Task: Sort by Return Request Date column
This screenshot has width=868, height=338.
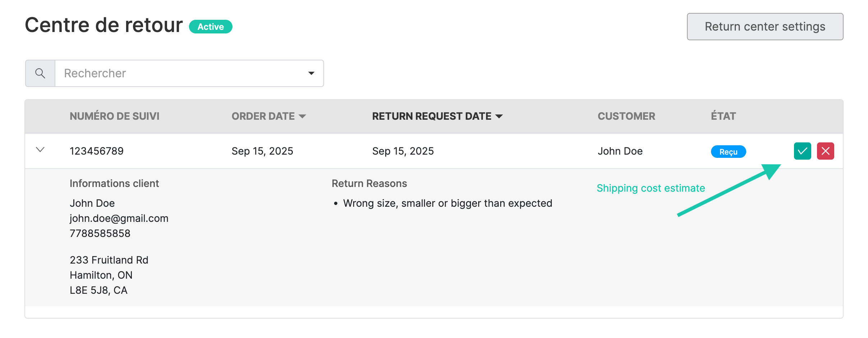Action: tap(437, 116)
